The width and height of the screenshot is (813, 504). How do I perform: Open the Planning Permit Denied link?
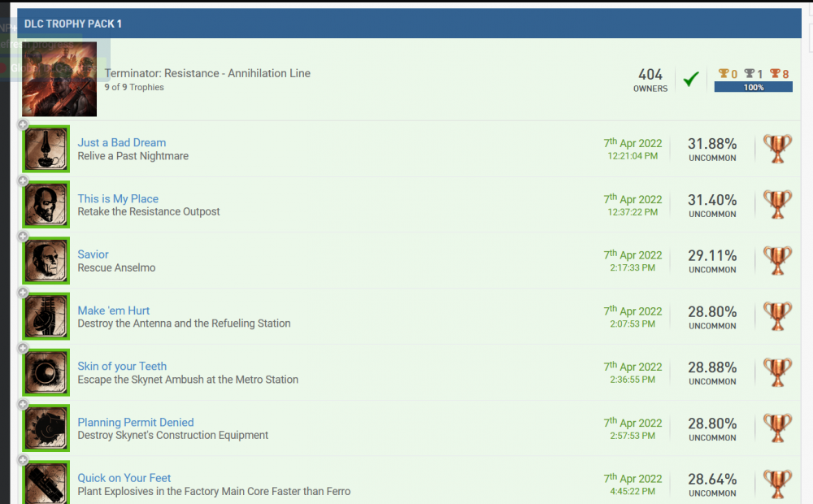pos(136,422)
